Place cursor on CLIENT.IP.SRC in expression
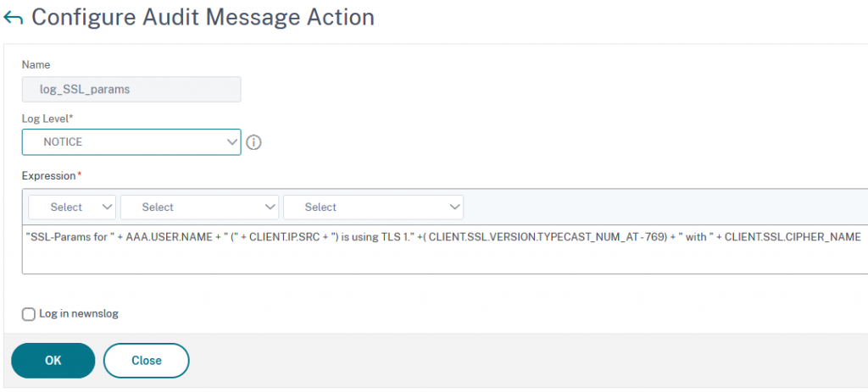The image size is (868, 392). pyautogui.click(x=285, y=237)
